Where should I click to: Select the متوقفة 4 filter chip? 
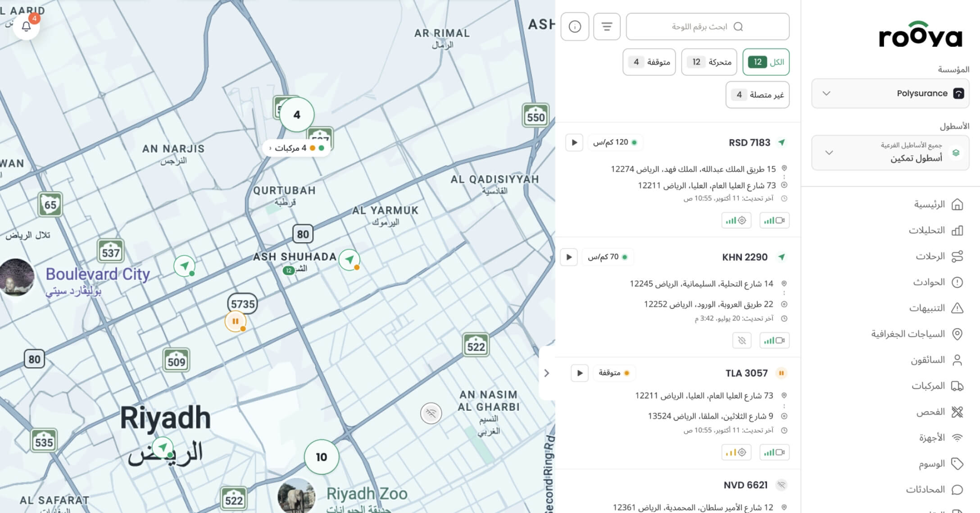click(x=649, y=62)
